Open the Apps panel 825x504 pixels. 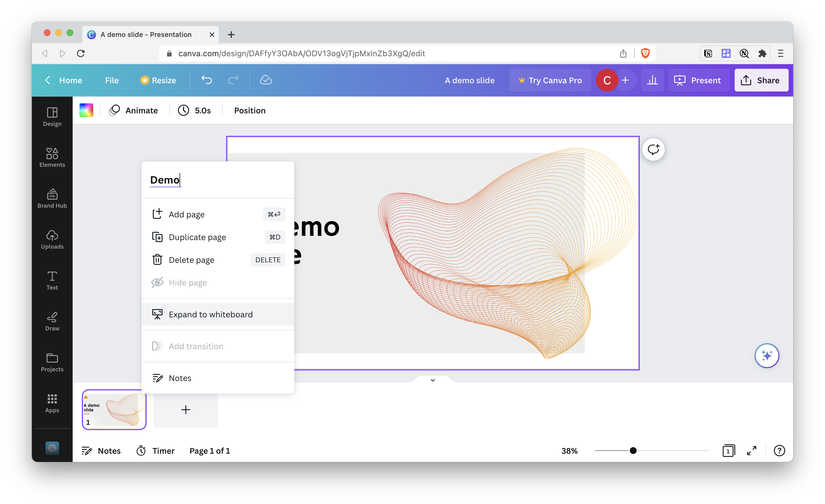pos(52,403)
